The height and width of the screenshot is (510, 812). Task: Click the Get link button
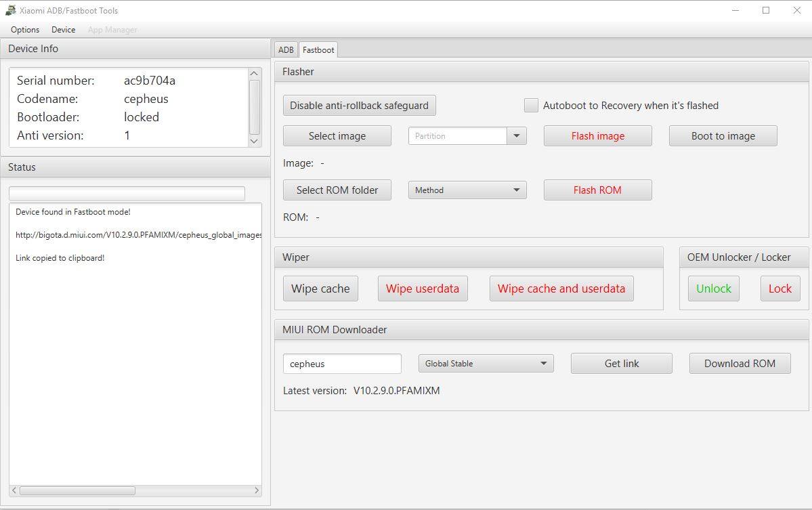coord(622,364)
